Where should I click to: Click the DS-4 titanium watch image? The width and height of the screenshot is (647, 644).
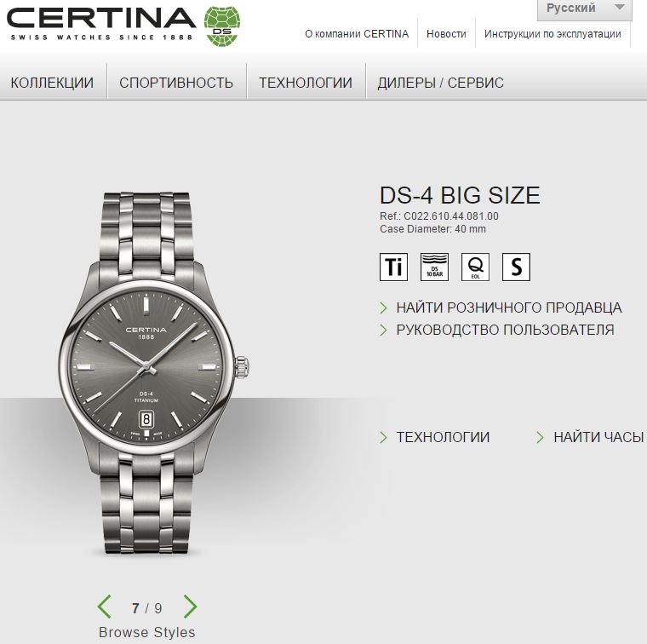click(x=153, y=373)
